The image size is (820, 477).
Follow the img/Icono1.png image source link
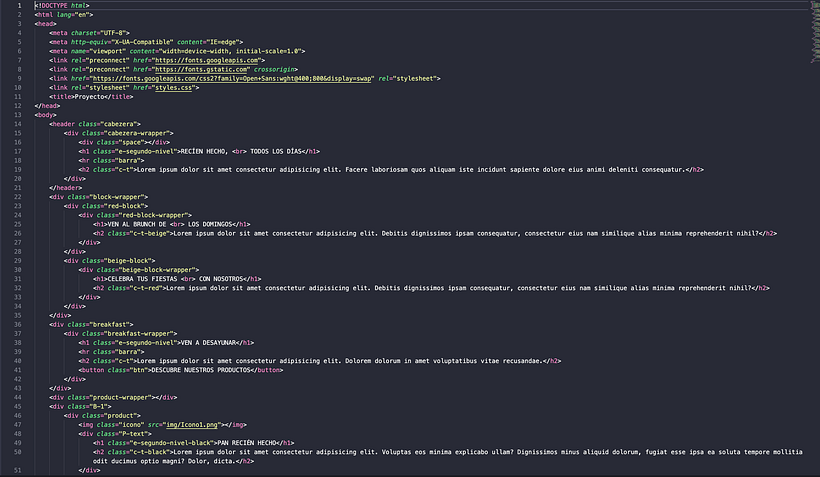click(x=192, y=425)
